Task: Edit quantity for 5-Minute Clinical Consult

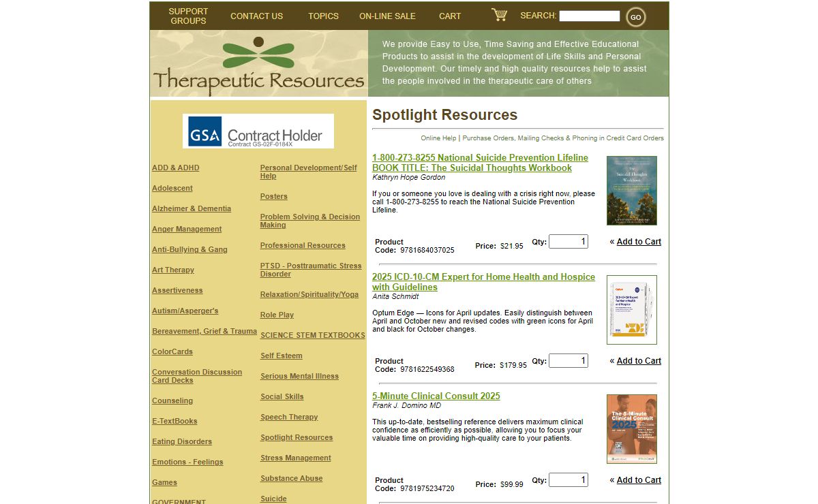Action: (x=569, y=479)
